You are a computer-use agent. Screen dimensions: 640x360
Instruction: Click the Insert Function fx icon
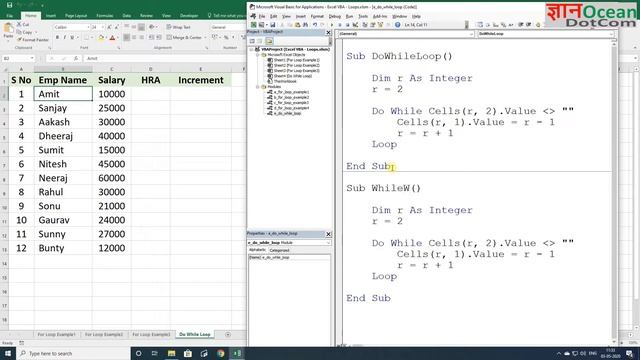[x=76, y=58]
